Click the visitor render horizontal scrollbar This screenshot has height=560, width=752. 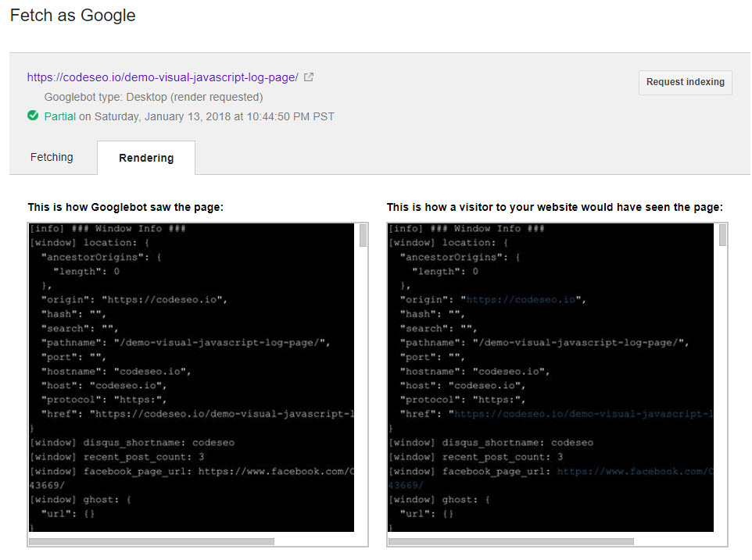(510, 541)
